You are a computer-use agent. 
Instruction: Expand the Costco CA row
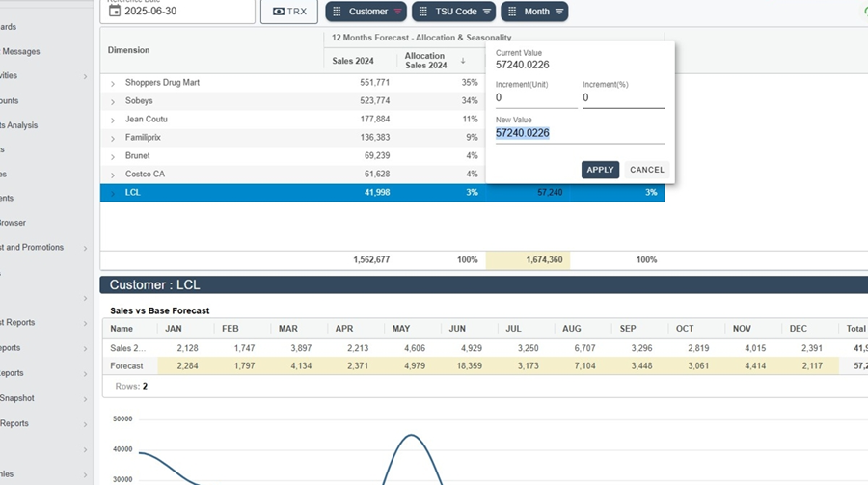click(113, 175)
